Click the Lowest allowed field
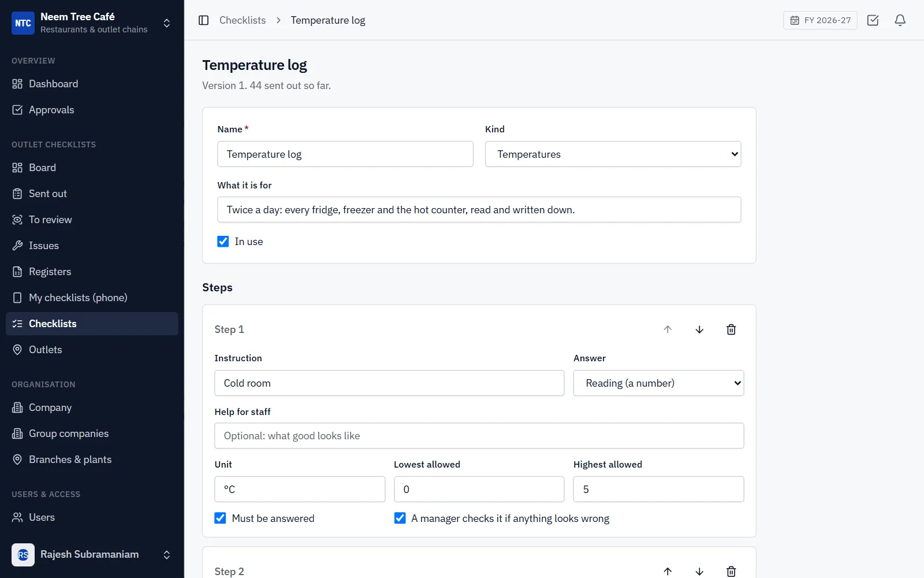 pos(479,490)
